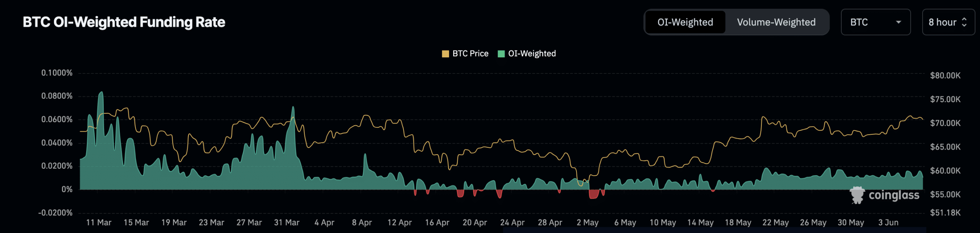The height and width of the screenshot is (233, 980).
Task: Click the coinglass watermark text
Action: tap(894, 195)
